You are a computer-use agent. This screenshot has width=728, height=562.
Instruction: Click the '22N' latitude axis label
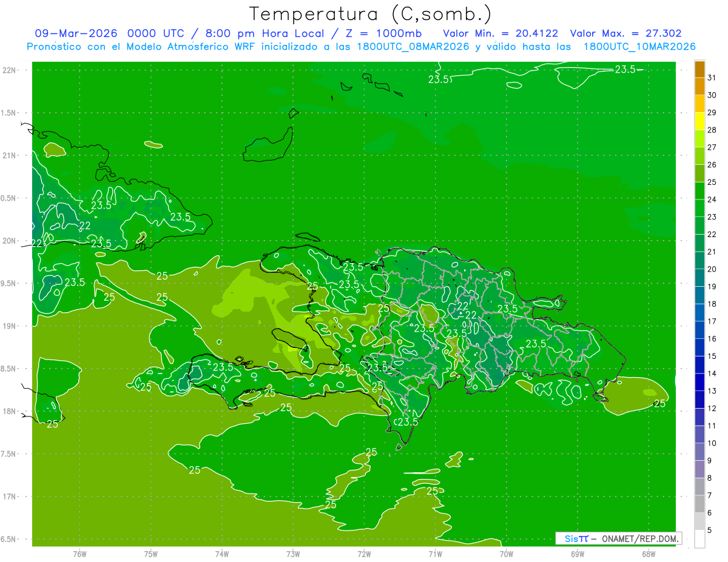(x=8, y=70)
